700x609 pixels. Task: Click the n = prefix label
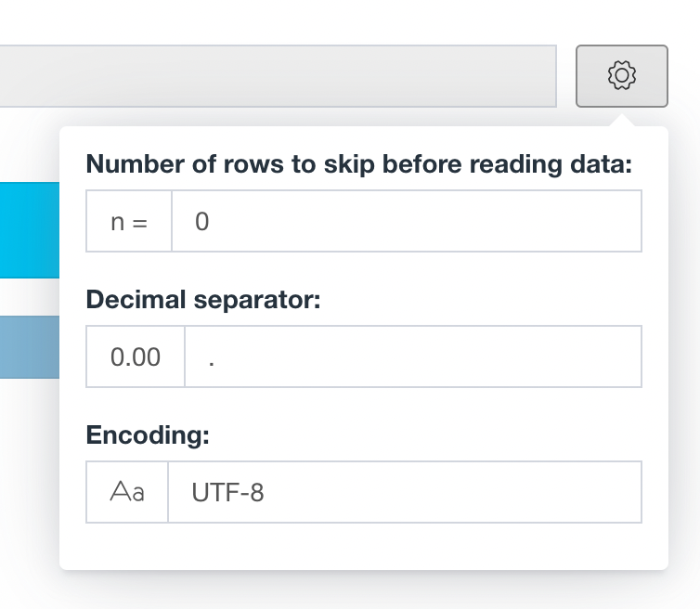(129, 221)
